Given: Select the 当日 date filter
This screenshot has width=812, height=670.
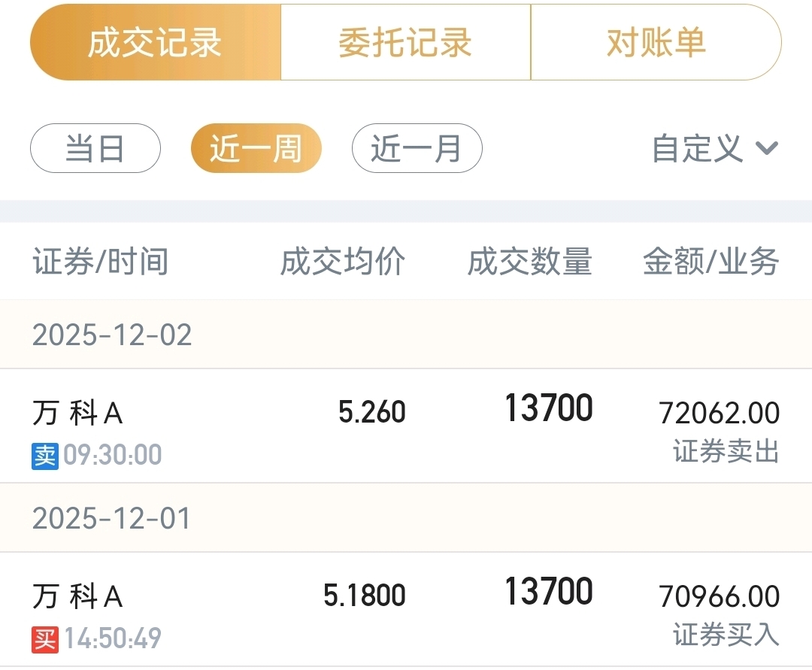Looking at the screenshot, I should tap(95, 148).
